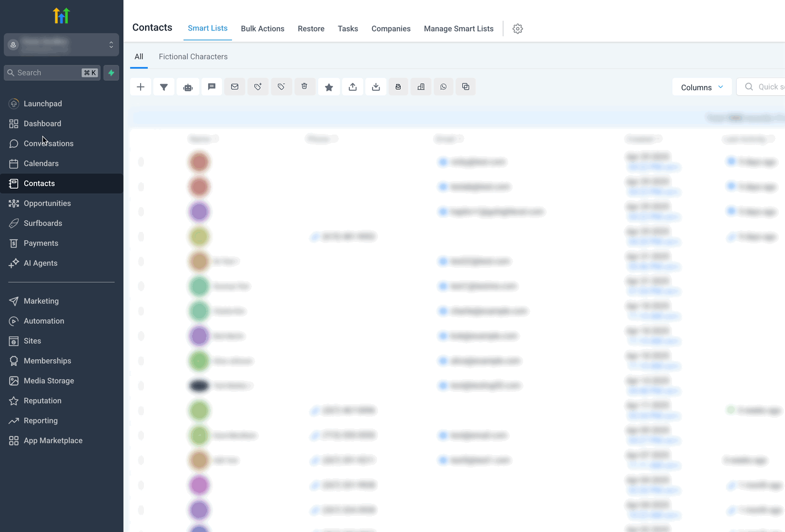Open the Bulk Actions menu

(x=262, y=28)
